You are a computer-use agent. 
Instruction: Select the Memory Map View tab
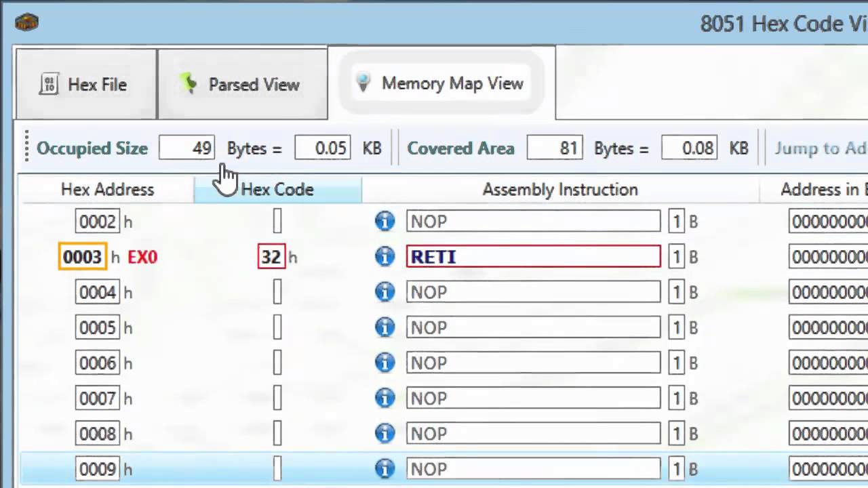click(x=441, y=83)
